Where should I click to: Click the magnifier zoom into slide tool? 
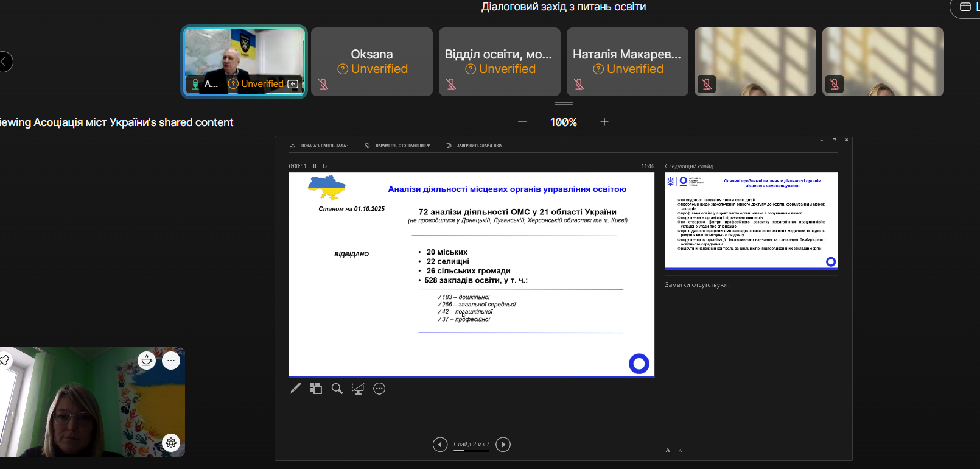(337, 389)
